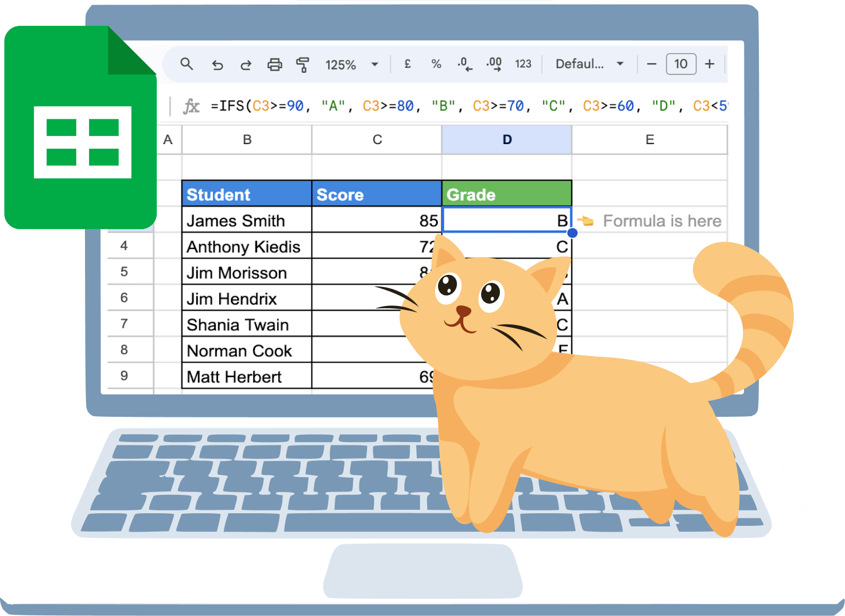
Task: Select the score cell containing 85
Action: click(377, 220)
